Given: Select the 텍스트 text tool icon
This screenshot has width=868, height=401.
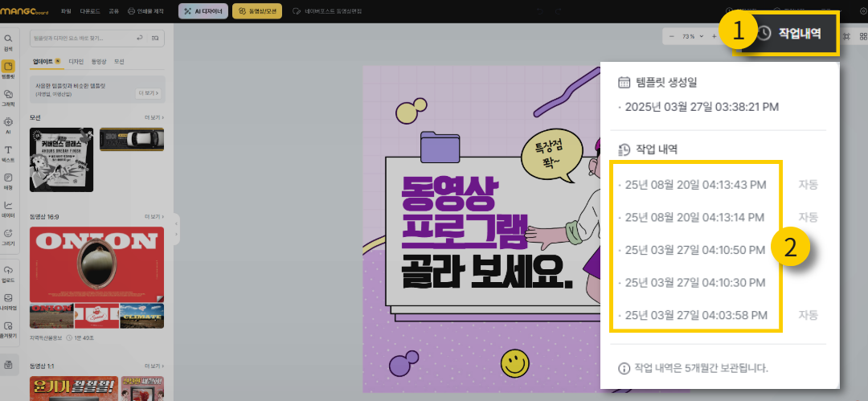Looking at the screenshot, I should pos(8,152).
